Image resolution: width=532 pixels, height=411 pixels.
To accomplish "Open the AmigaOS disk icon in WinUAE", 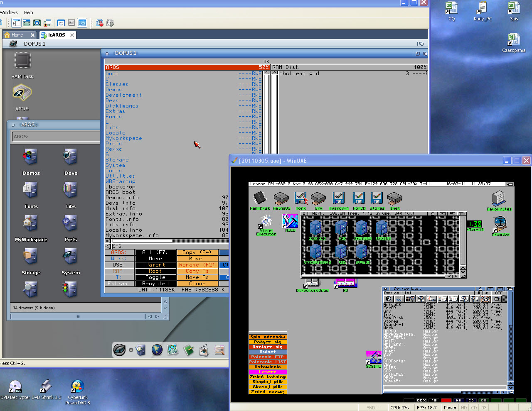I will coord(281,201).
